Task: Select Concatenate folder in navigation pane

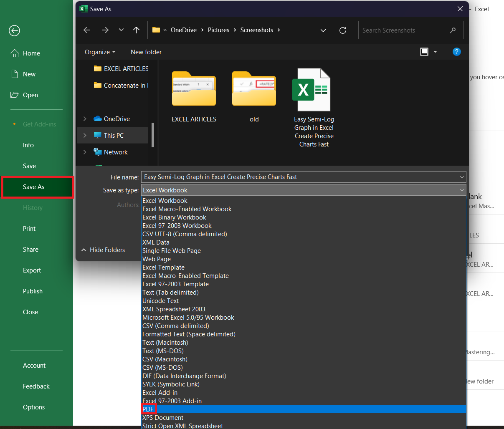Action: point(121,86)
